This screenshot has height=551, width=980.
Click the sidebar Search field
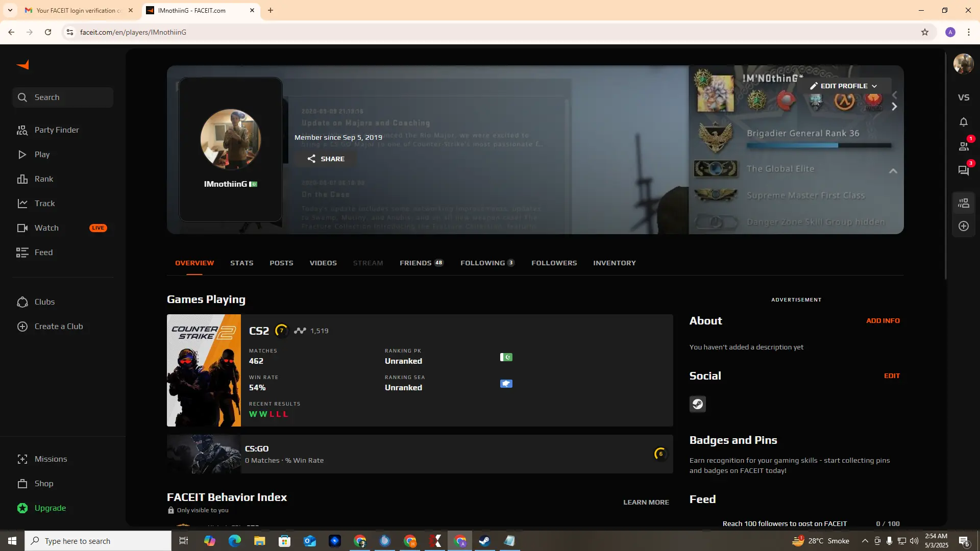click(63, 97)
